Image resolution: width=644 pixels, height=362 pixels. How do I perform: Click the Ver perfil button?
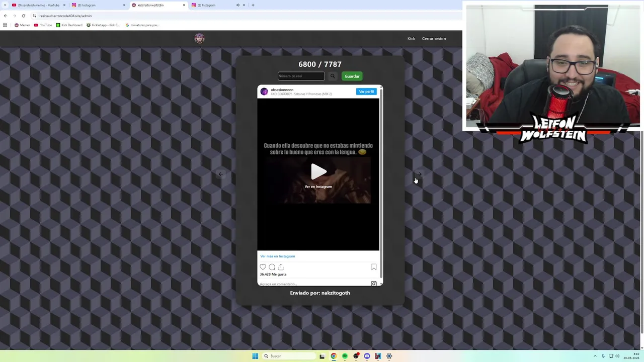coord(366,92)
